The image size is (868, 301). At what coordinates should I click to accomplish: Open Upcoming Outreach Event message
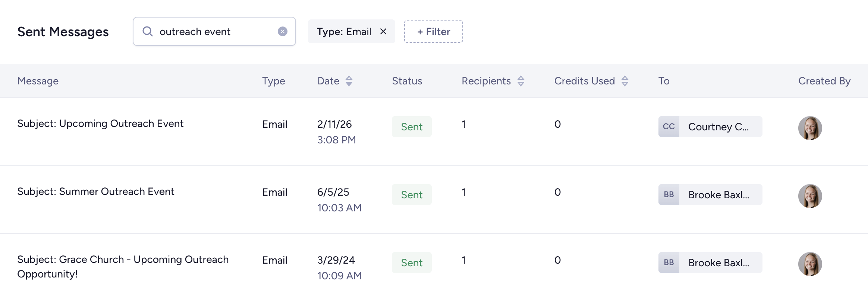tap(100, 124)
